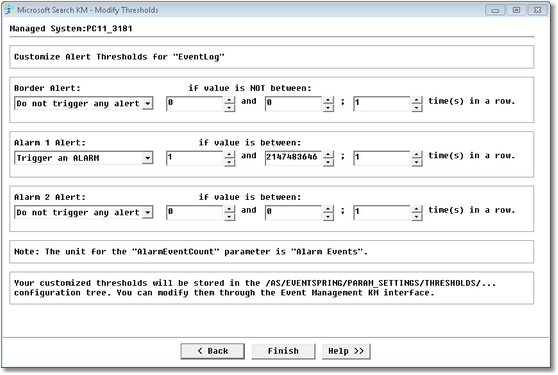Increase Alarm 2 times count up arrow
558x375 pixels.
point(417,209)
